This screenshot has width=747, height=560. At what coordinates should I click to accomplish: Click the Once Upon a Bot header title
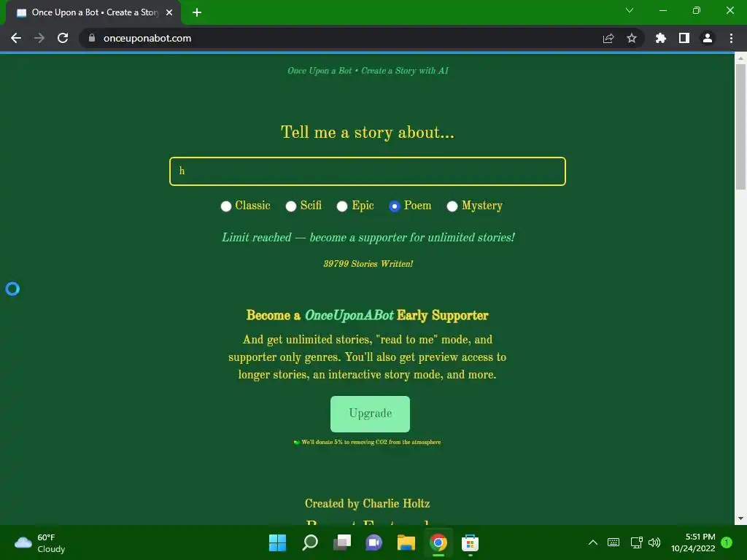(368, 71)
